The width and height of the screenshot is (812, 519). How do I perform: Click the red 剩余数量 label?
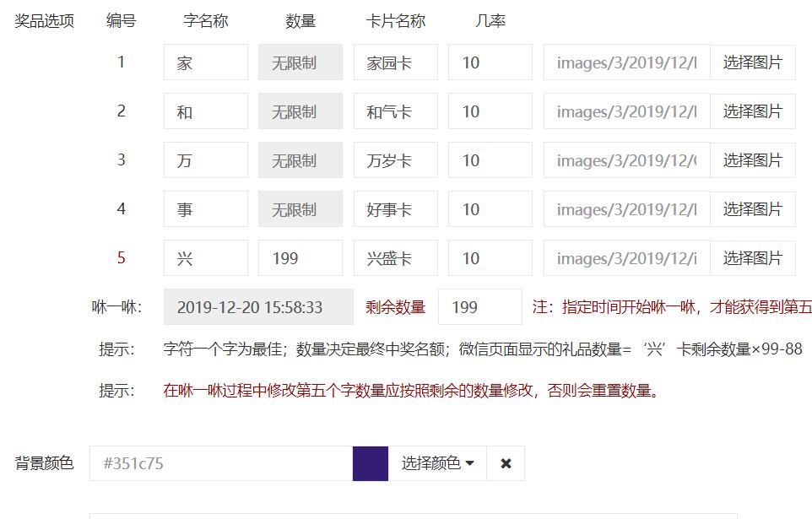[396, 307]
